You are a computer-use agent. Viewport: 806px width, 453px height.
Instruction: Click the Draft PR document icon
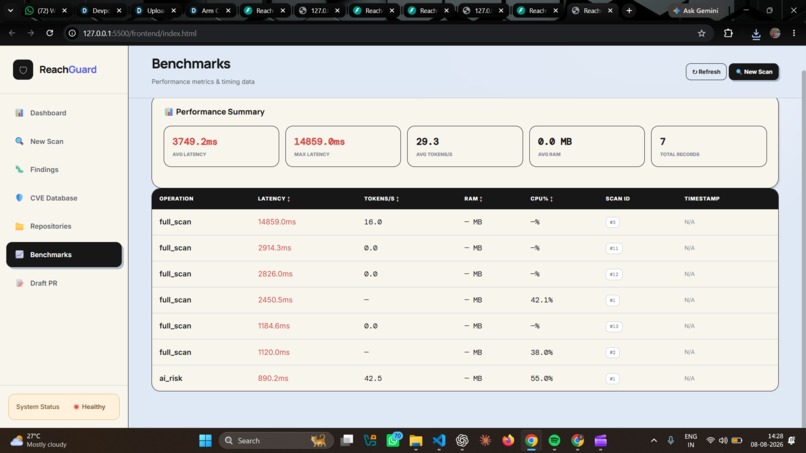click(20, 283)
